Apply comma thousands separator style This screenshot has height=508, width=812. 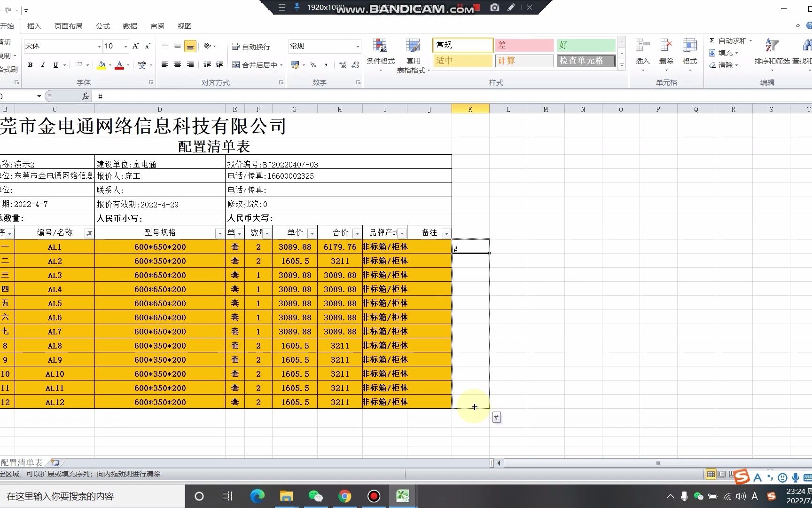[x=326, y=65]
